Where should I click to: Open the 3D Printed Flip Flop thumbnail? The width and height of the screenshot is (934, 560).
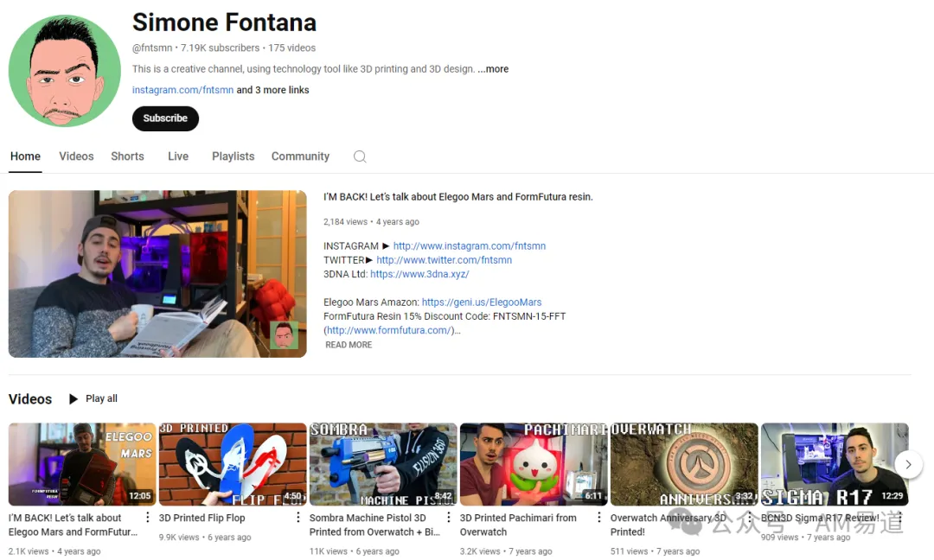pos(233,464)
